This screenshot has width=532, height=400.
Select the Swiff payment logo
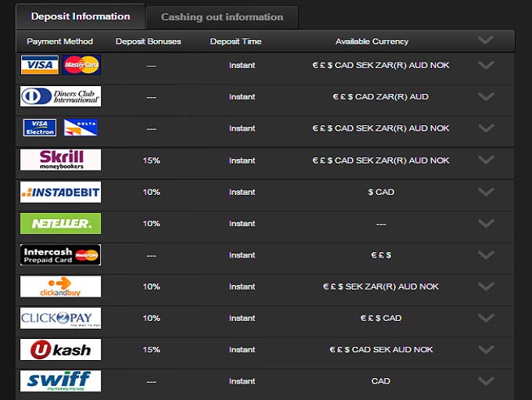pos(60,381)
